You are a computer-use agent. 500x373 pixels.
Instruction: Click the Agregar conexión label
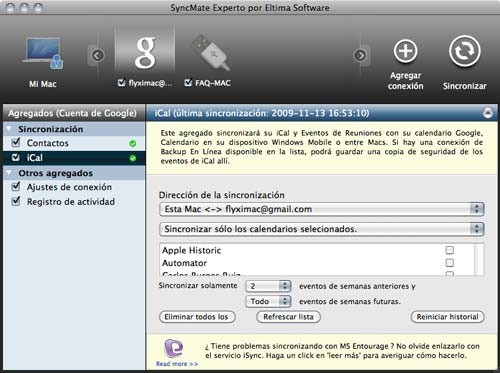[x=405, y=81]
